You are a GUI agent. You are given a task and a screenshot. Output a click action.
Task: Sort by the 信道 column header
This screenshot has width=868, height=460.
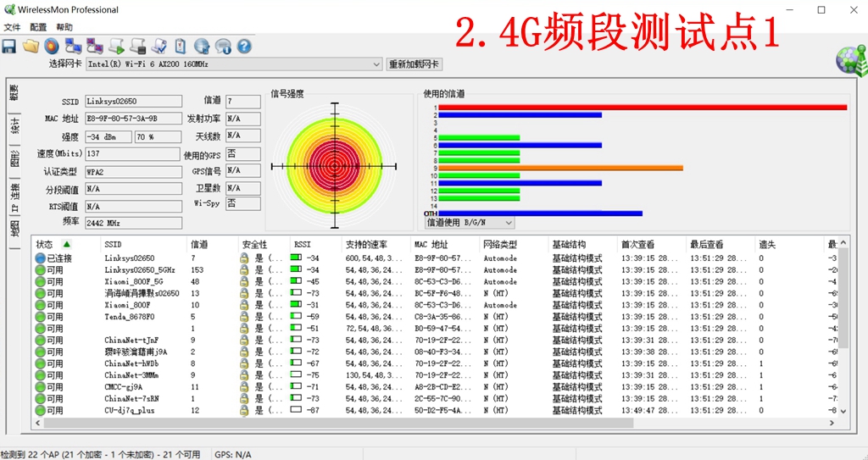213,244
